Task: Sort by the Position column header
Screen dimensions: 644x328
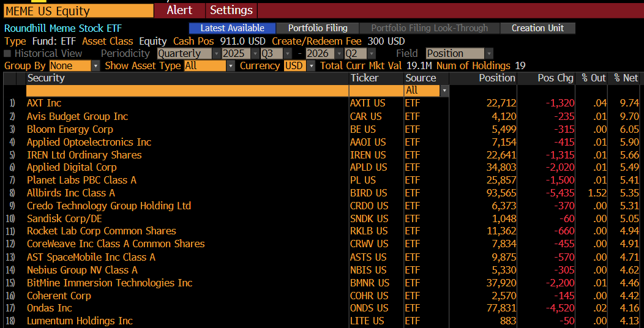Action: point(483,78)
